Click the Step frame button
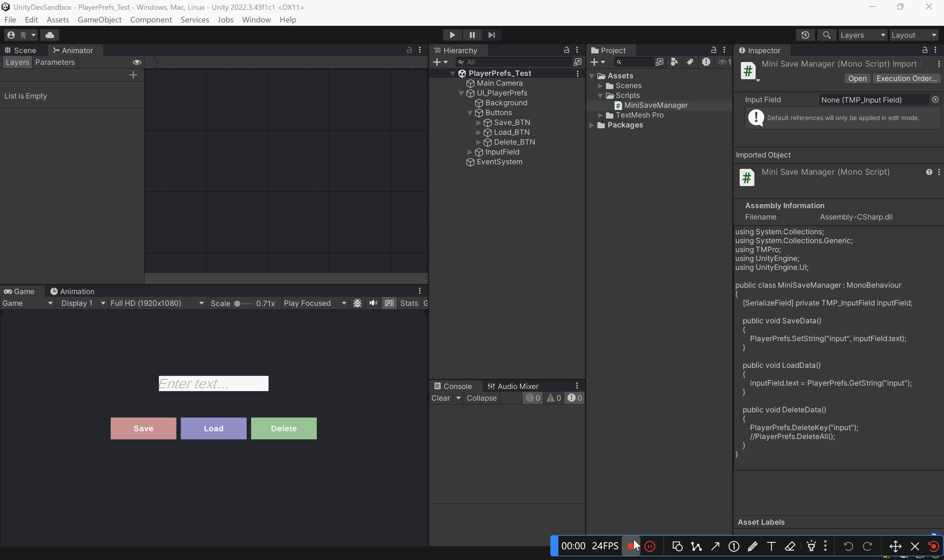The image size is (944, 560). tap(491, 35)
